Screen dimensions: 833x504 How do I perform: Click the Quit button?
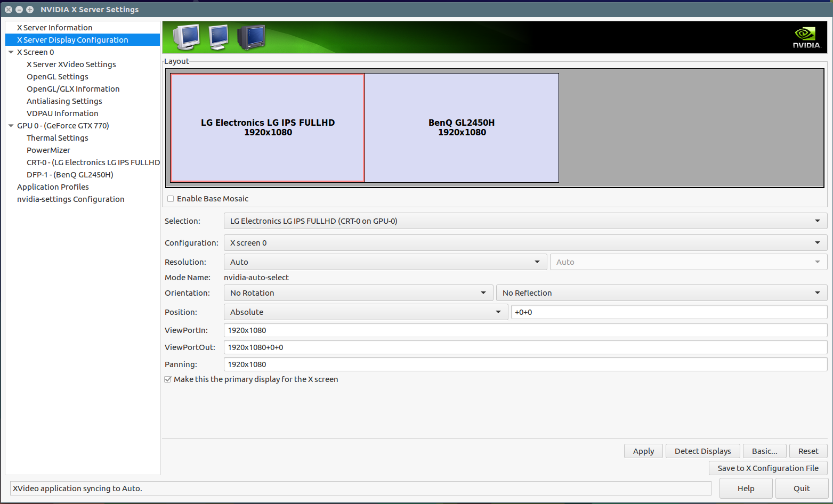click(802, 489)
